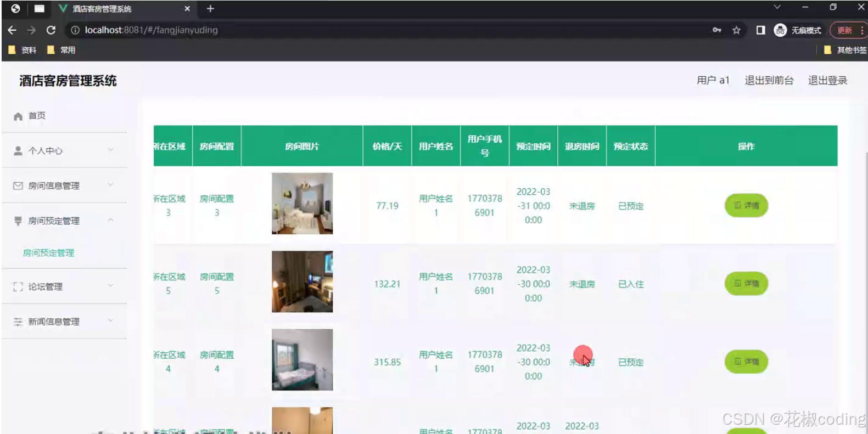Go forward in browser history
This screenshot has height=434, width=868.
(31, 30)
